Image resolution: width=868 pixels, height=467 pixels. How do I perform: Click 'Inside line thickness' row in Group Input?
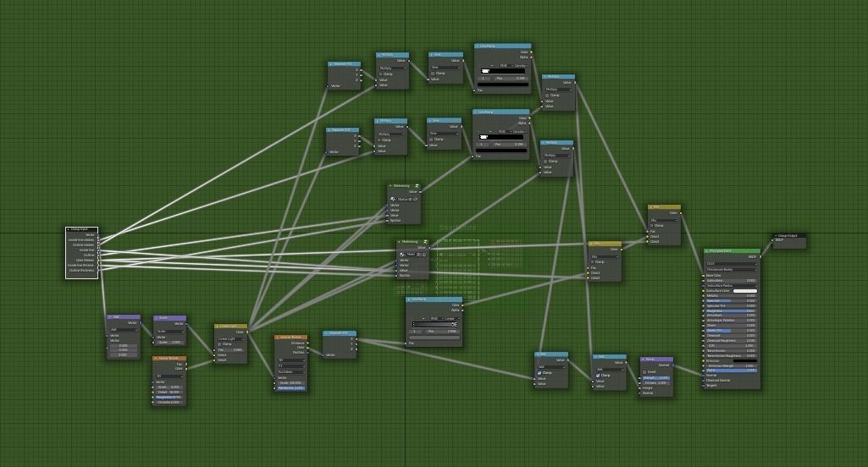82,265
